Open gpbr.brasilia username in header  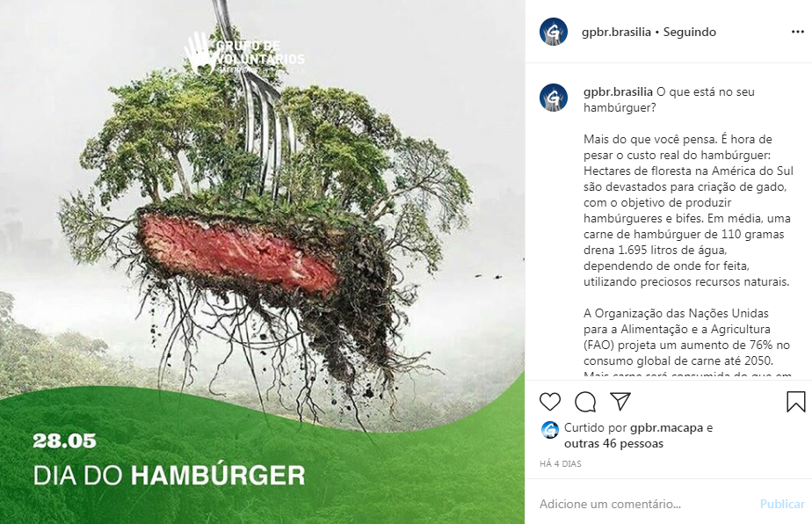click(x=616, y=33)
